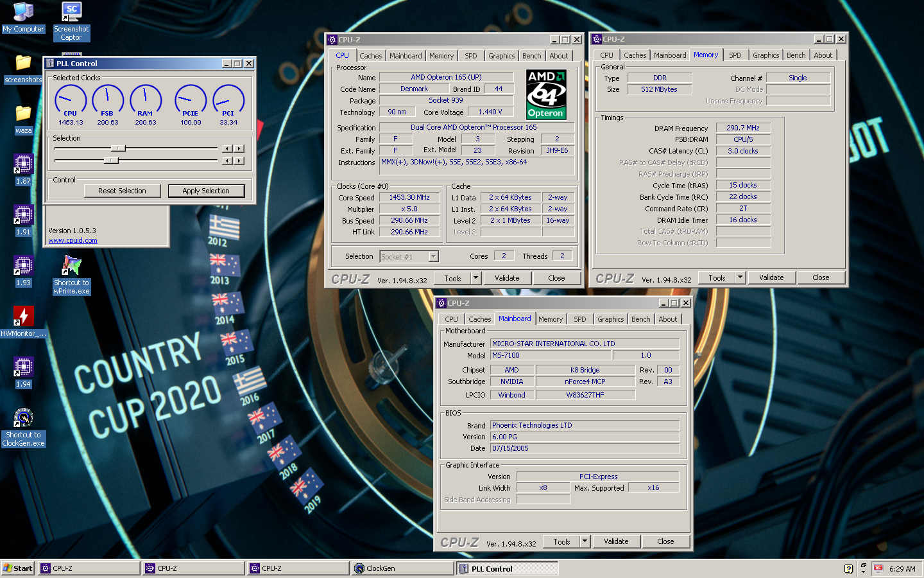Click the 1453.30 MHz Core Speed value
924x578 pixels.
(409, 197)
